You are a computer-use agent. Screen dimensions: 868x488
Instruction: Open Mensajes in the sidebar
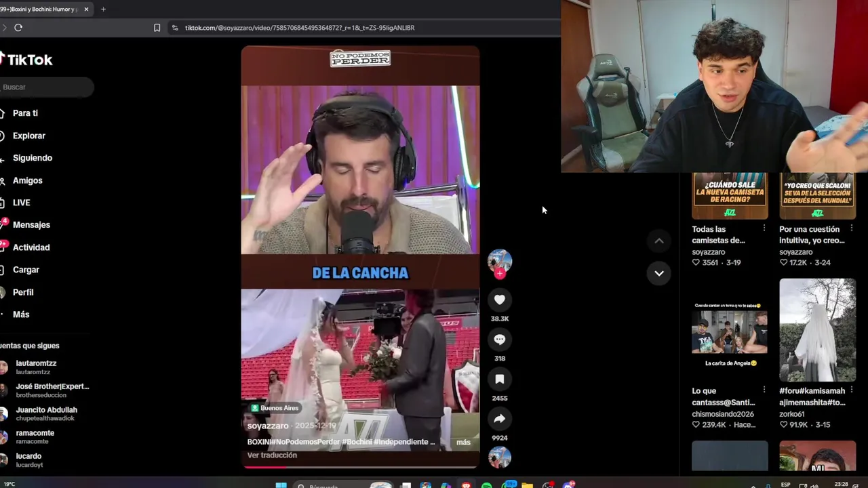31,225
